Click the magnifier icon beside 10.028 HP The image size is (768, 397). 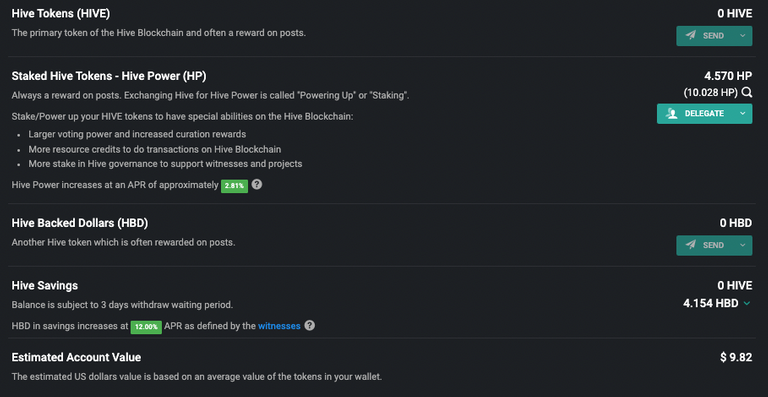[746, 92]
